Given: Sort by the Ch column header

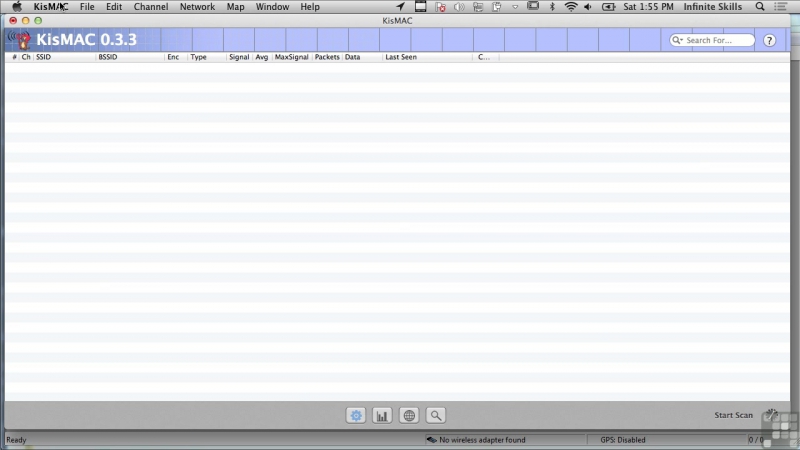Looking at the screenshot, I should [x=26, y=57].
